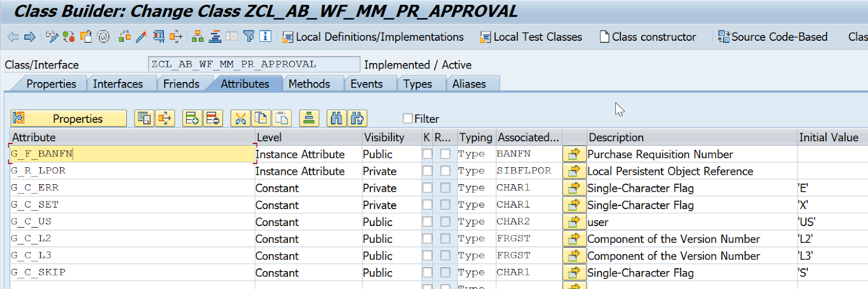Click initial value 'US' cell
The height and width of the screenshot is (289, 868).
[x=832, y=222]
